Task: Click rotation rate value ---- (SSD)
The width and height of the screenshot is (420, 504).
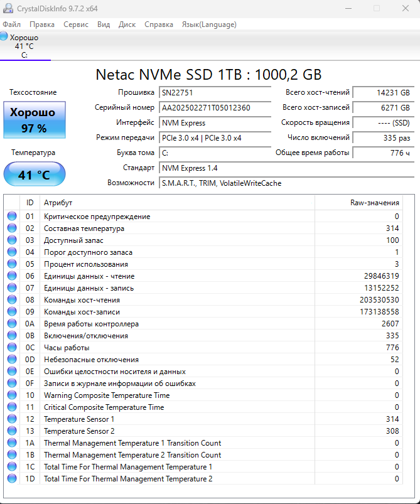Action: (x=384, y=123)
